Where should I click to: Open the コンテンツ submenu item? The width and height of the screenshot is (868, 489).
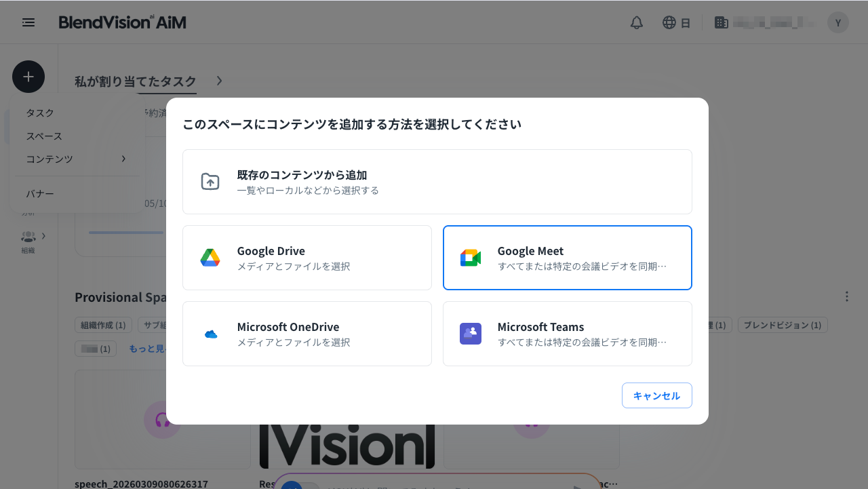coord(77,159)
